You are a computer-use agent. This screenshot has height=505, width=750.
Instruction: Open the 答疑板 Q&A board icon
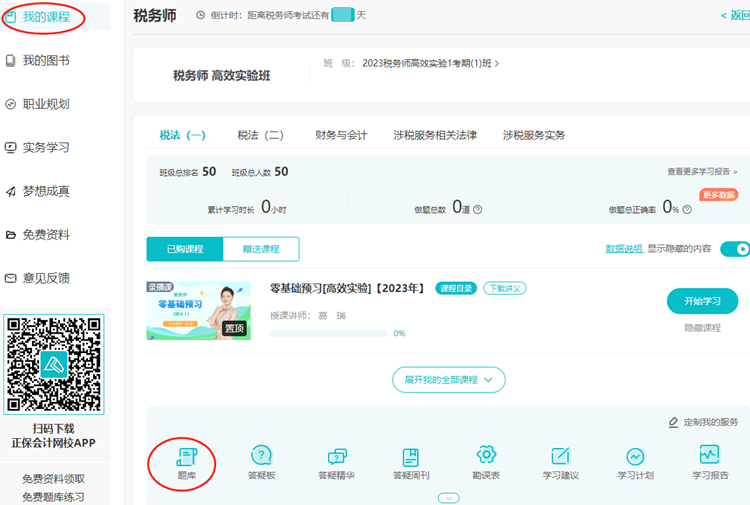pyautogui.click(x=261, y=455)
